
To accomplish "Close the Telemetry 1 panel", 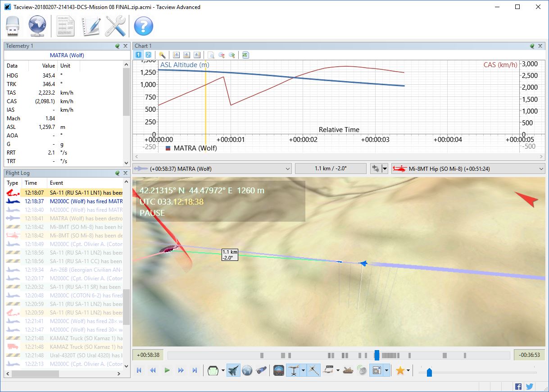I will point(125,46).
